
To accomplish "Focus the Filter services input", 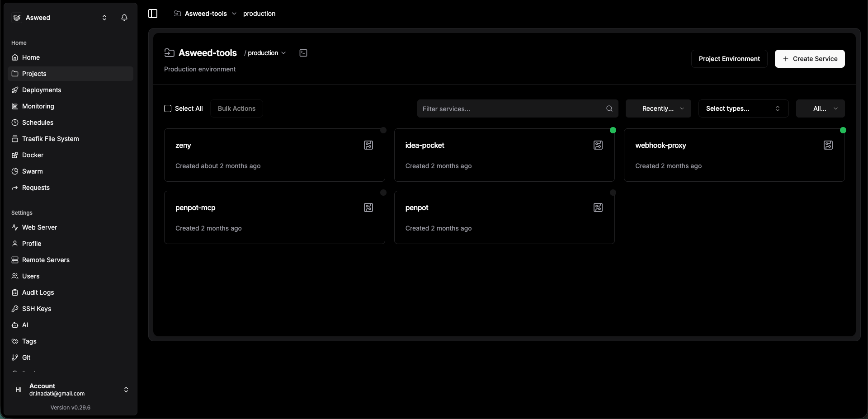I will click(518, 108).
